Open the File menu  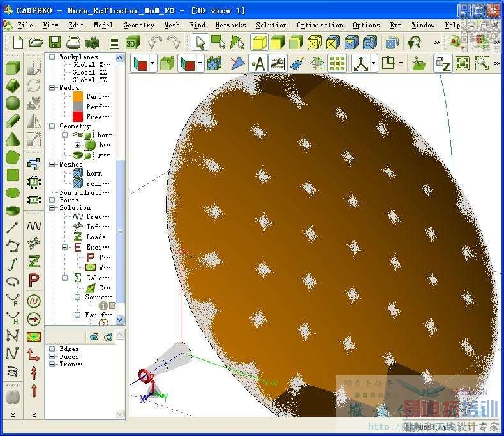pos(25,25)
